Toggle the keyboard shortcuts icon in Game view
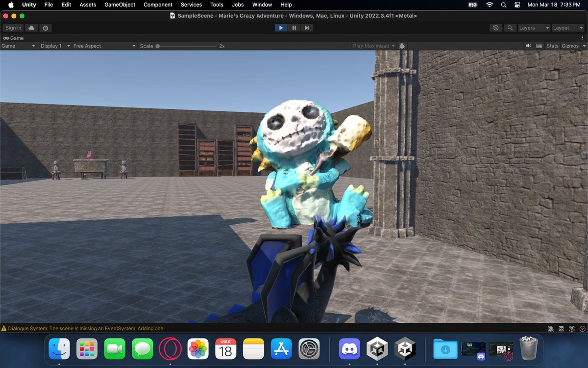 (539, 46)
